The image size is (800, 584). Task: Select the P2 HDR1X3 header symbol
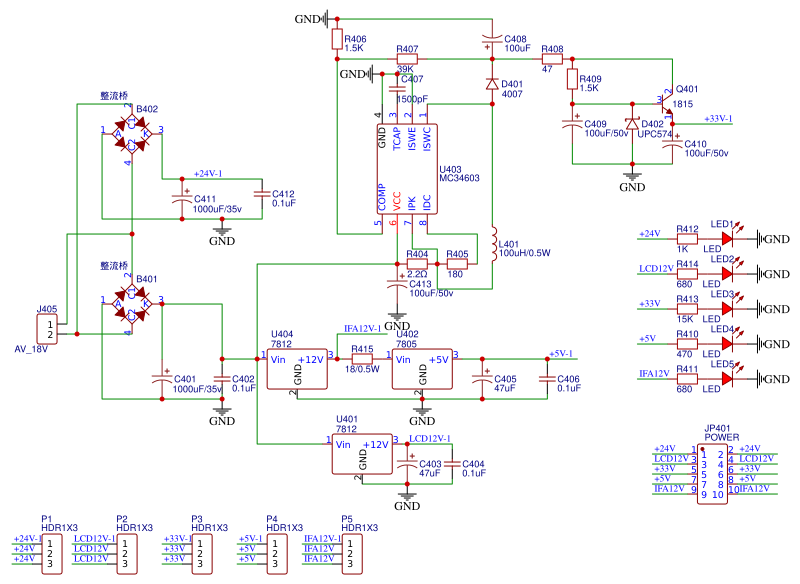tap(127, 554)
